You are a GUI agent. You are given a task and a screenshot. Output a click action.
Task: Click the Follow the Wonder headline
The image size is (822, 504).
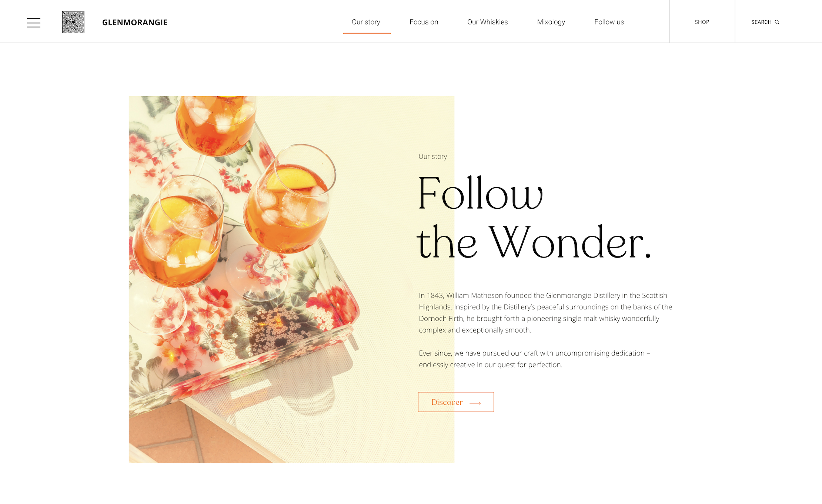(534, 218)
